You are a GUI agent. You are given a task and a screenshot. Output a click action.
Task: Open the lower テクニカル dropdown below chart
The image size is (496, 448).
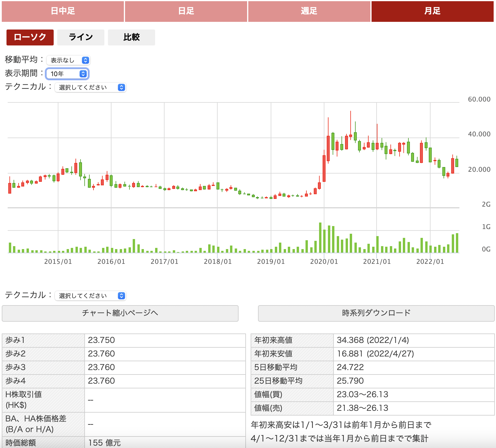91,296
